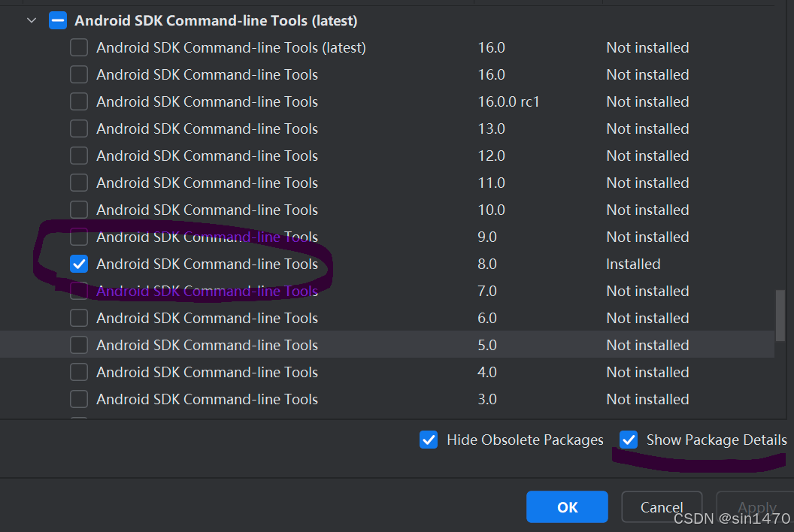Screen dimensions: 794x532
Task: Select the Command-line Tools 10.0 row label
Action: pos(207,210)
